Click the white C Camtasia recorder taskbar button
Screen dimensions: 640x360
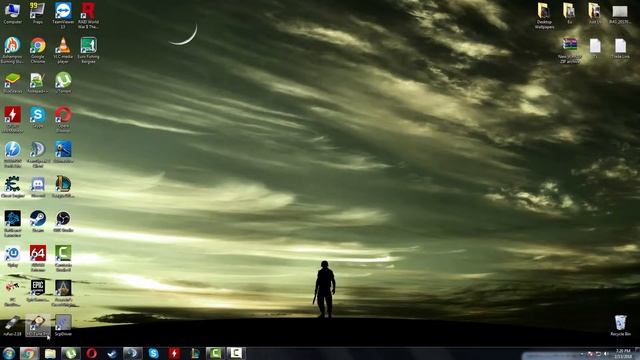coord(236,353)
